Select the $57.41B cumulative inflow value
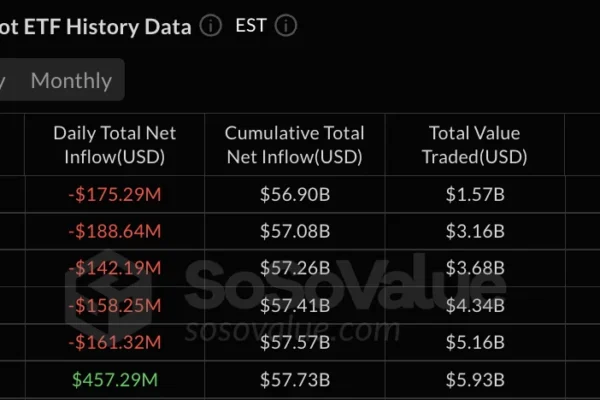 tap(294, 306)
